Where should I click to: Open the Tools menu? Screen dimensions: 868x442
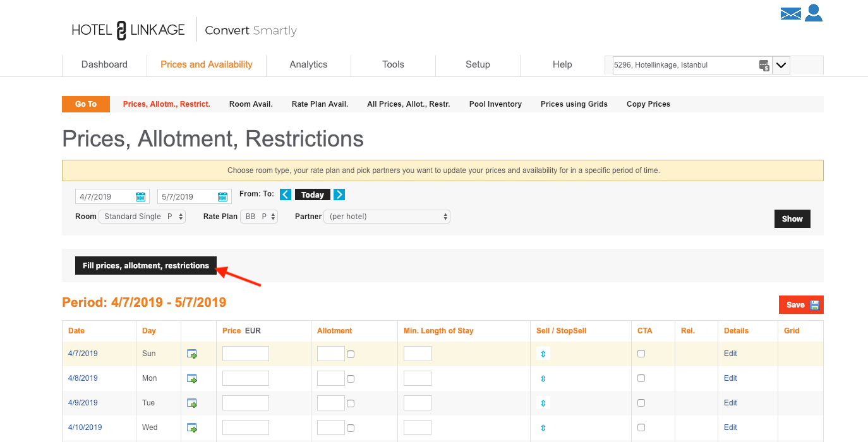393,64
